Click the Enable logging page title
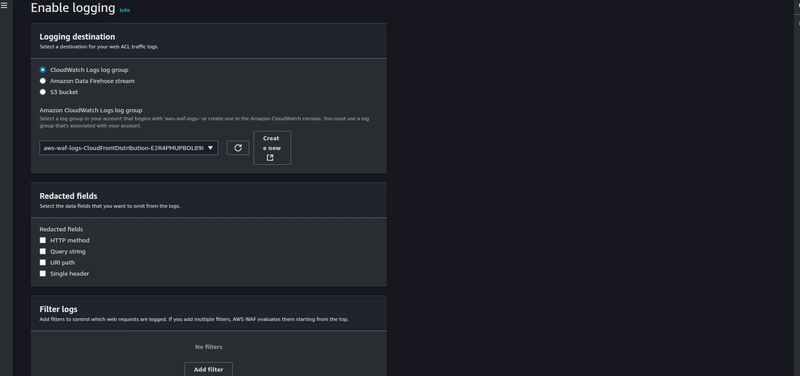The width and height of the screenshot is (800, 376). click(x=73, y=8)
